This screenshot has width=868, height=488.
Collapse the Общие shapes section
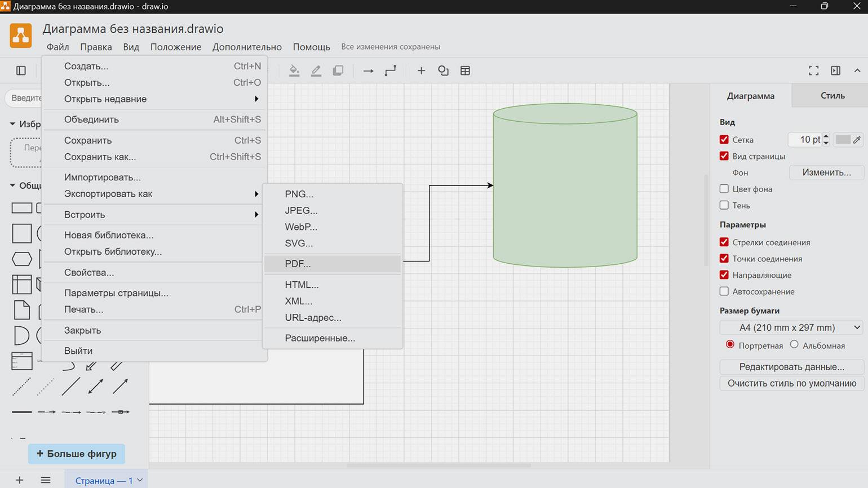click(x=12, y=185)
